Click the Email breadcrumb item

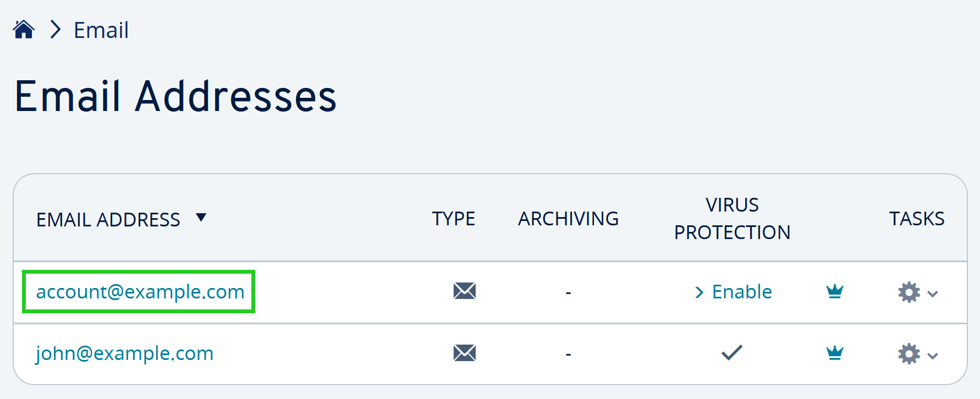pos(101,30)
